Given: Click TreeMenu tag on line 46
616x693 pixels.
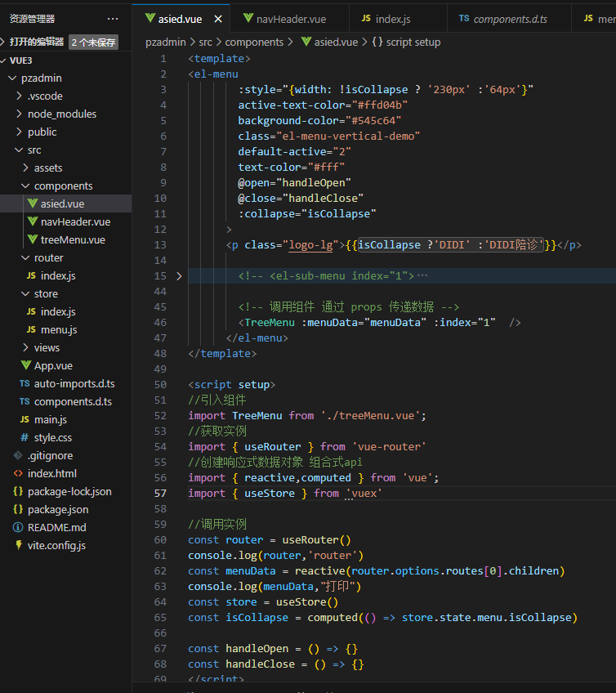Looking at the screenshot, I should [x=270, y=323].
